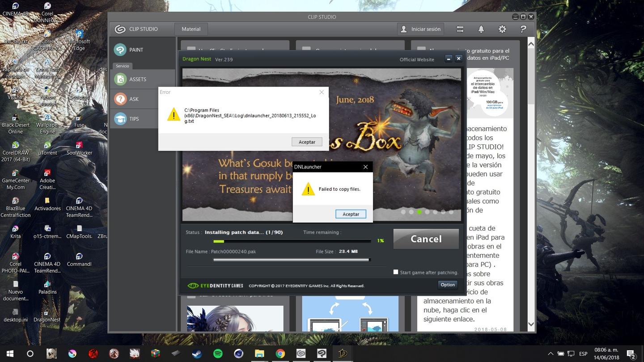
Task: Open the Rubik's cube taskbar icon
Action: 155,354
